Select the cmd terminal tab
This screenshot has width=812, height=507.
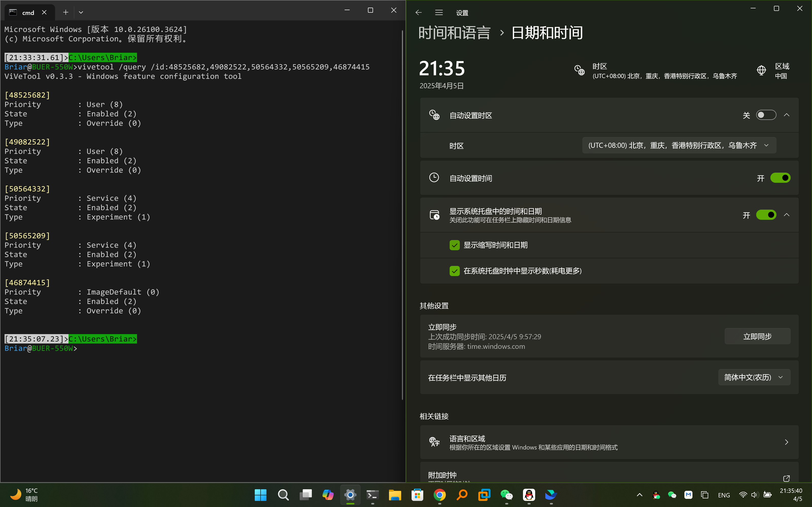pyautogui.click(x=28, y=13)
